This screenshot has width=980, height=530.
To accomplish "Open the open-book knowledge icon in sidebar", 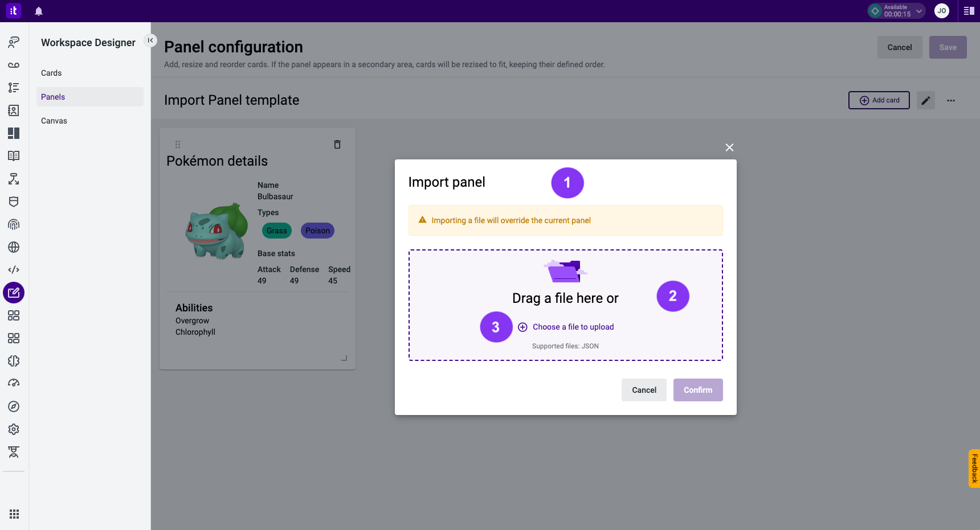I will point(14,156).
